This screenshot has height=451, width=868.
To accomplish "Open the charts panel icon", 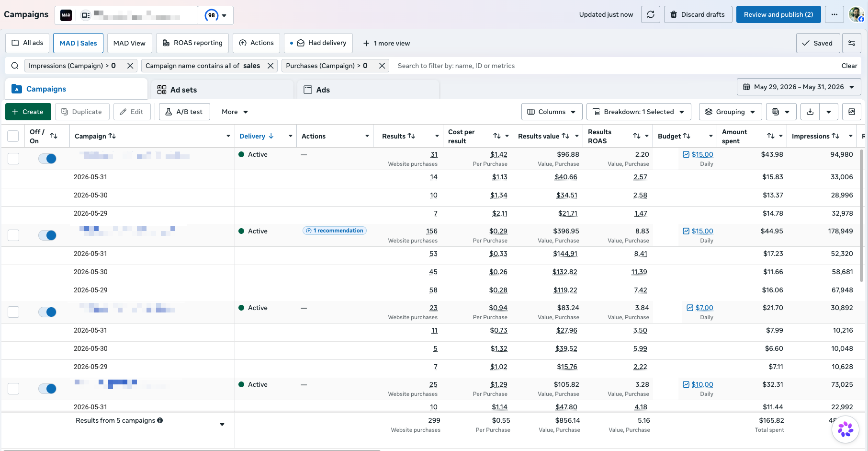I will coord(852,112).
